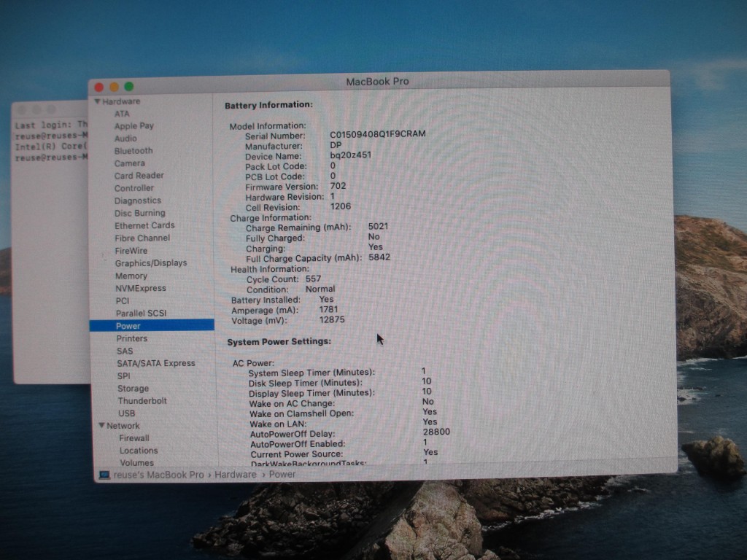Click "reuse's MacBook Pro" in the path bar

(x=158, y=475)
